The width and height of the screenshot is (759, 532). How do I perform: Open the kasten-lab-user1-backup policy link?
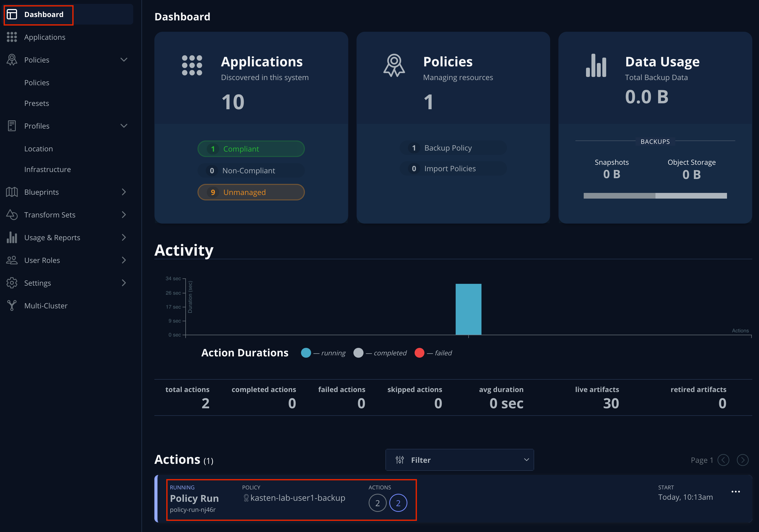[298, 498]
